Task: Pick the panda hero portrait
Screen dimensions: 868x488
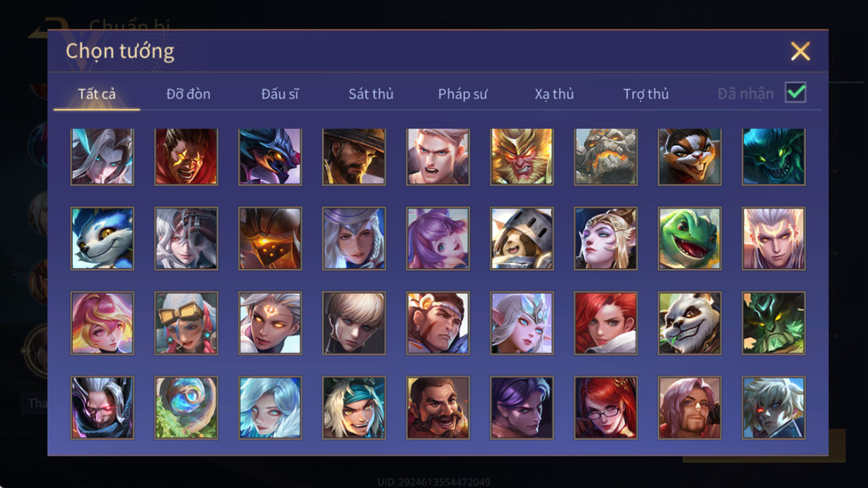Action: point(690,323)
